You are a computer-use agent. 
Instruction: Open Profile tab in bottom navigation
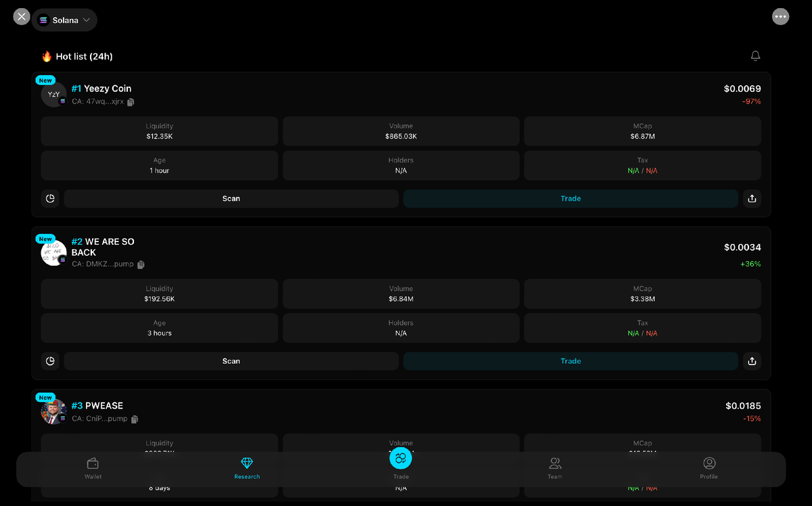point(709,468)
